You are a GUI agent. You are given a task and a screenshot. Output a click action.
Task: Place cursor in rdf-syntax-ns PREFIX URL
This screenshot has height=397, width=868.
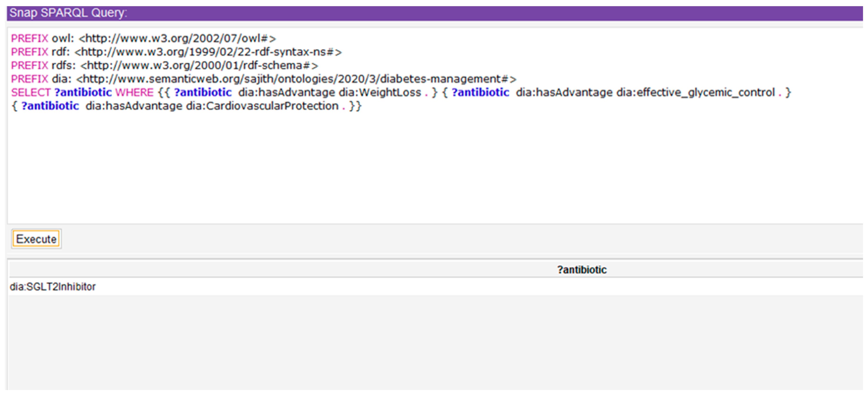[x=208, y=52]
